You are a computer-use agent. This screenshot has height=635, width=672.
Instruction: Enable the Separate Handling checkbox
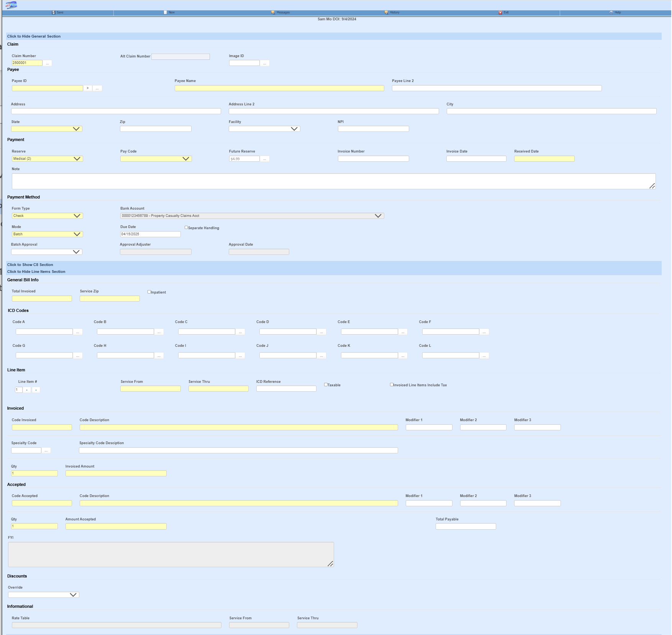click(x=186, y=228)
